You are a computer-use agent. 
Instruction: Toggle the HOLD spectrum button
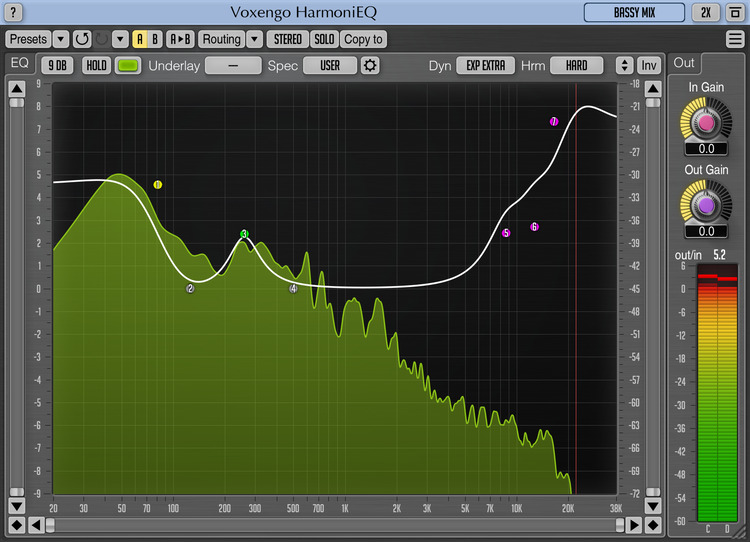coord(96,66)
